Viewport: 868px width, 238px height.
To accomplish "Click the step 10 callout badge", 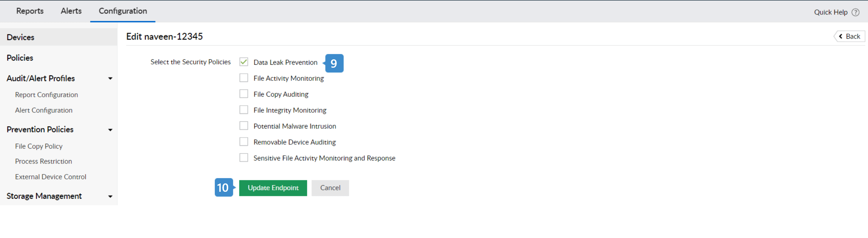I will 223,187.
